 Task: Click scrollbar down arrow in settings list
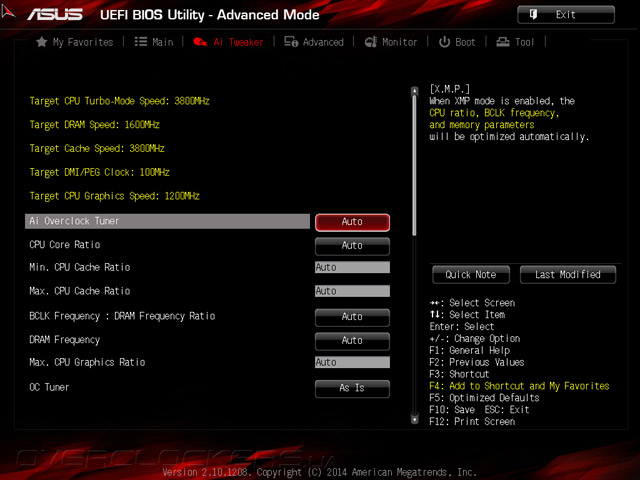pos(415,419)
